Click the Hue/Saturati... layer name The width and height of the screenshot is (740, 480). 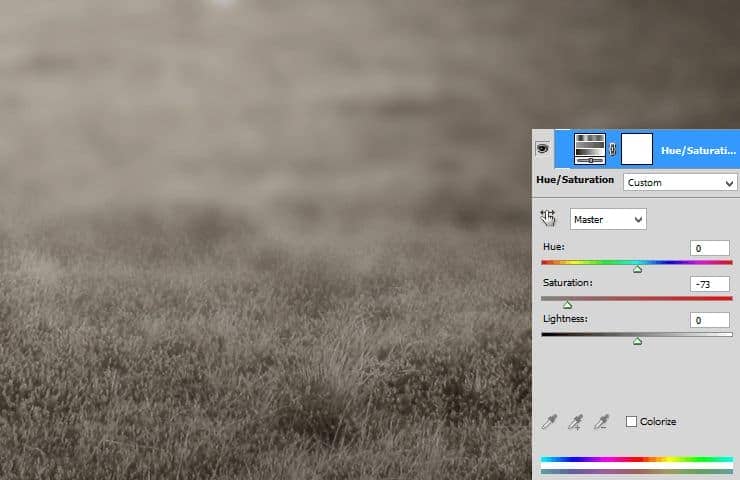(698, 151)
